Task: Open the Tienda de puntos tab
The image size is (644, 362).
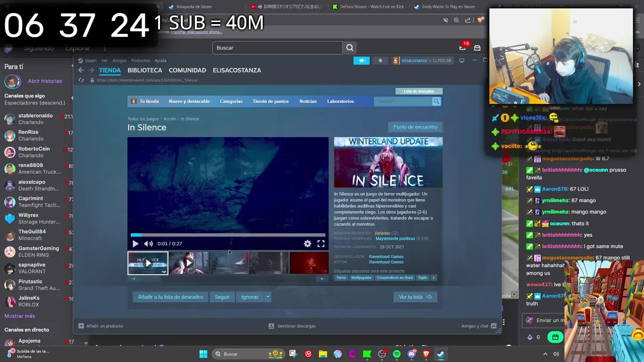Action: [271, 102]
